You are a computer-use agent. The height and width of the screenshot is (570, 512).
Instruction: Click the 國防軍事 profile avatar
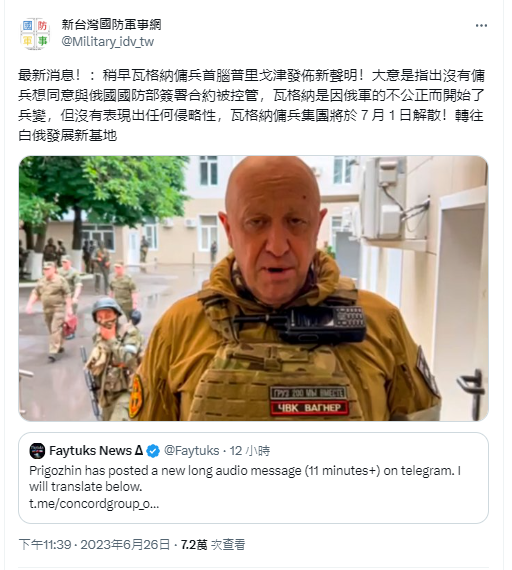(35, 33)
